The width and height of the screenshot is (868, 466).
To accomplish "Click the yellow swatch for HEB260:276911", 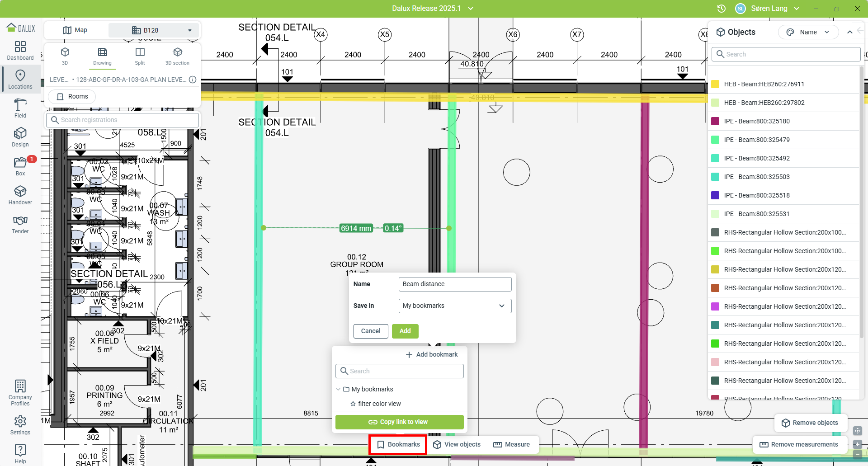I will click(x=715, y=84).
